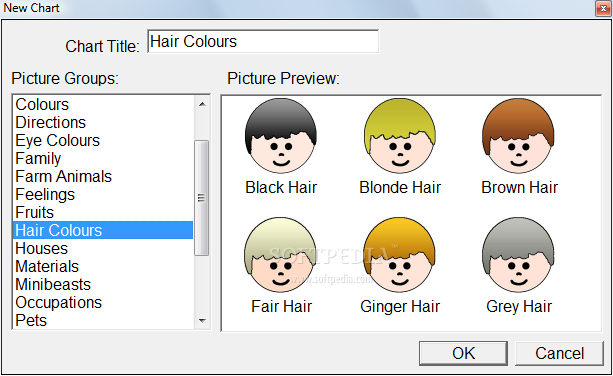Select the Black Hair face picture

click(x=281, y=136)
